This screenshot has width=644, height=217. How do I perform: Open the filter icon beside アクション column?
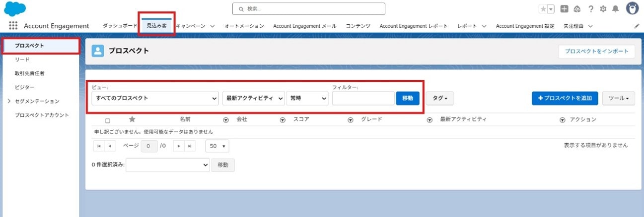[x=563, y=119]
